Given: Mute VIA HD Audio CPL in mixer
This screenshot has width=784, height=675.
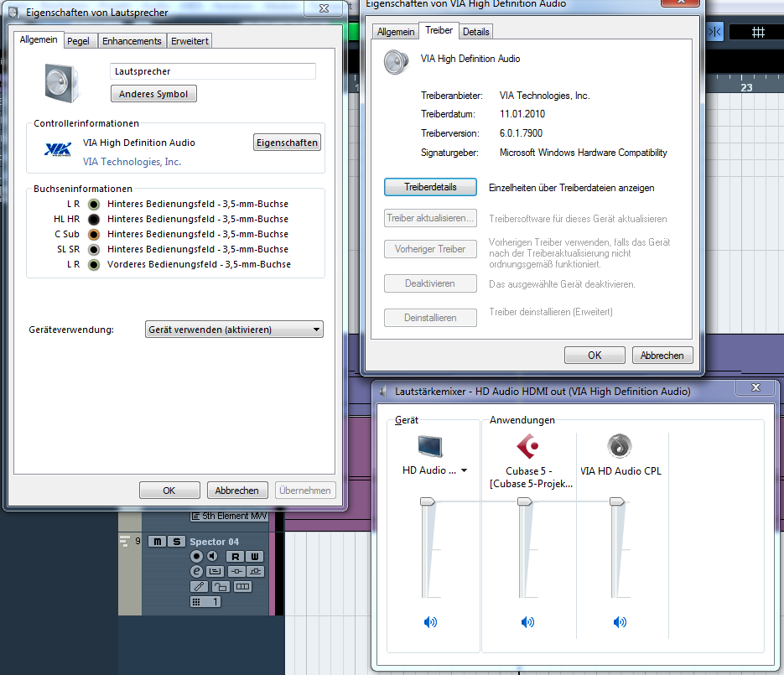Looking at the screenshot, I should pos(620,622).
